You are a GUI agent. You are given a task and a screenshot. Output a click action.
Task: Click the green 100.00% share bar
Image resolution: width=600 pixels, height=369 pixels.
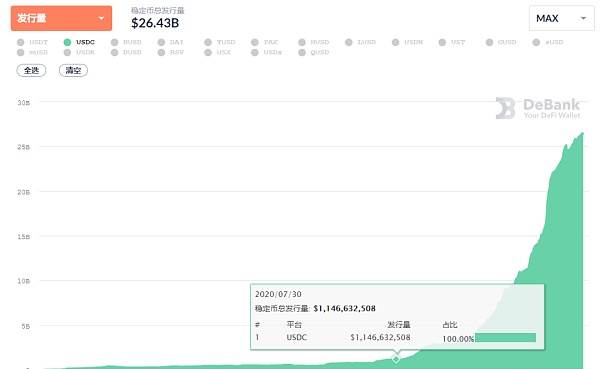pyautogui.click(x=505, y=337)
